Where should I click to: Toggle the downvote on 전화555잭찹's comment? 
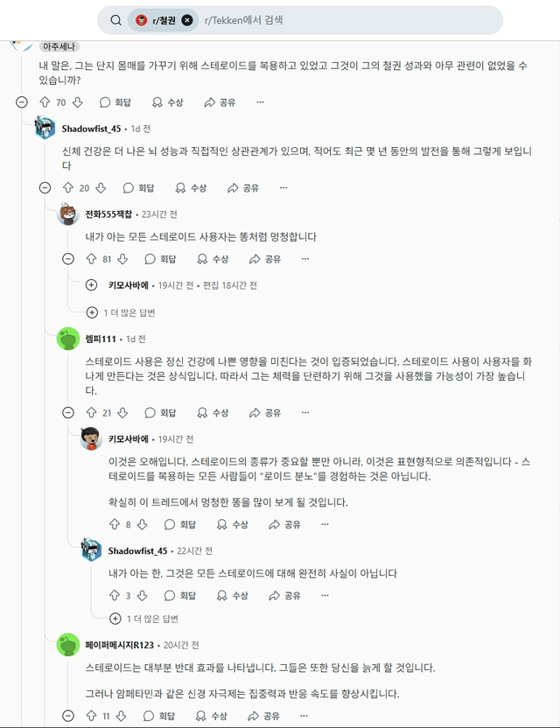click(x=122, y=259)
